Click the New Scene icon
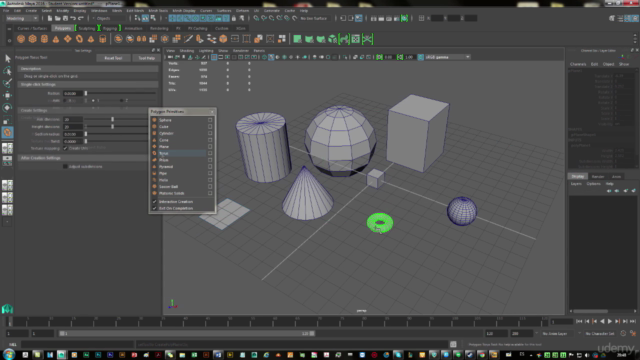 pyautogui.click(x=50, y=18)
